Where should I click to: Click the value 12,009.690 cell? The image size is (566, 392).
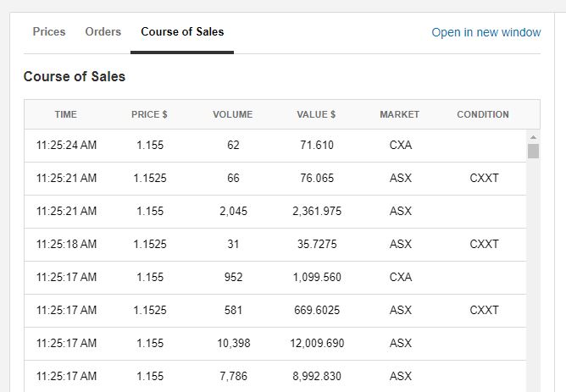317,343
